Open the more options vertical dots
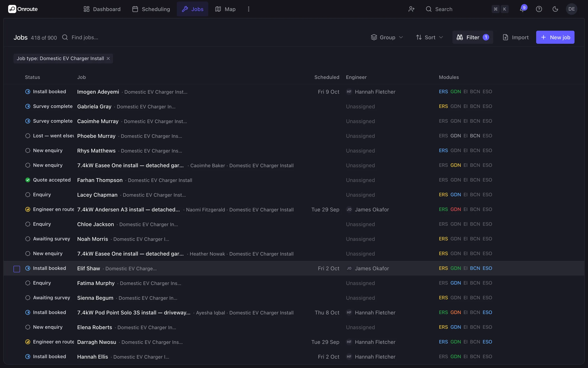This screenshot has width=588, height=368. (249, 9)
